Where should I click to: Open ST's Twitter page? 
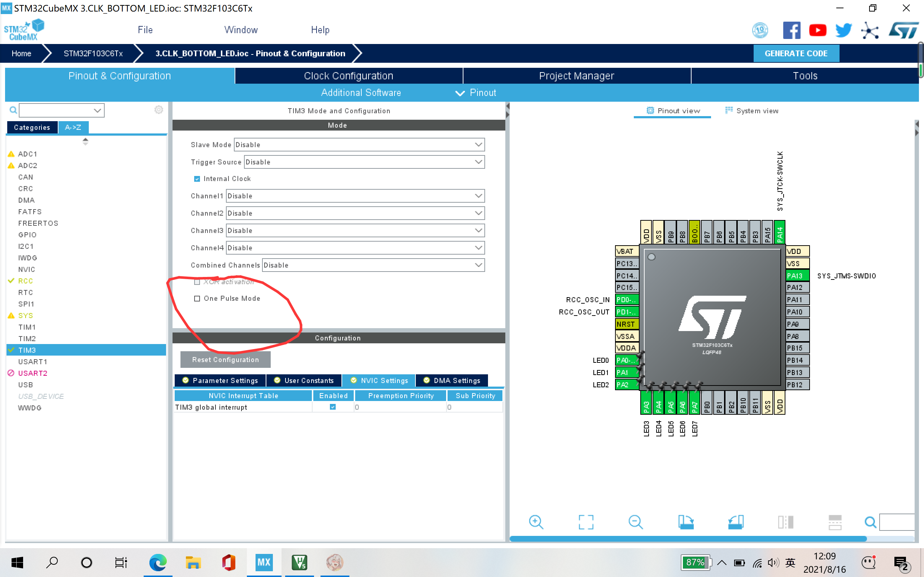pyautogui.click(x=844, y=30)
